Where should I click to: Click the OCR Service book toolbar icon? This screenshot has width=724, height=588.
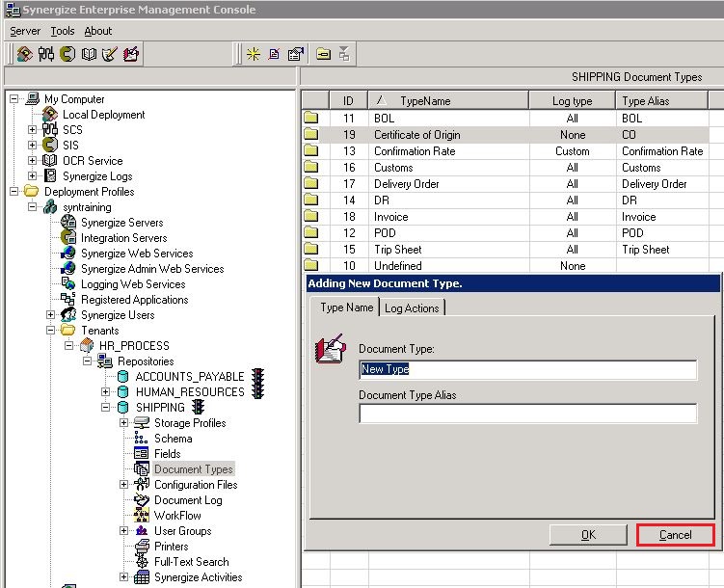pos(89,54)
